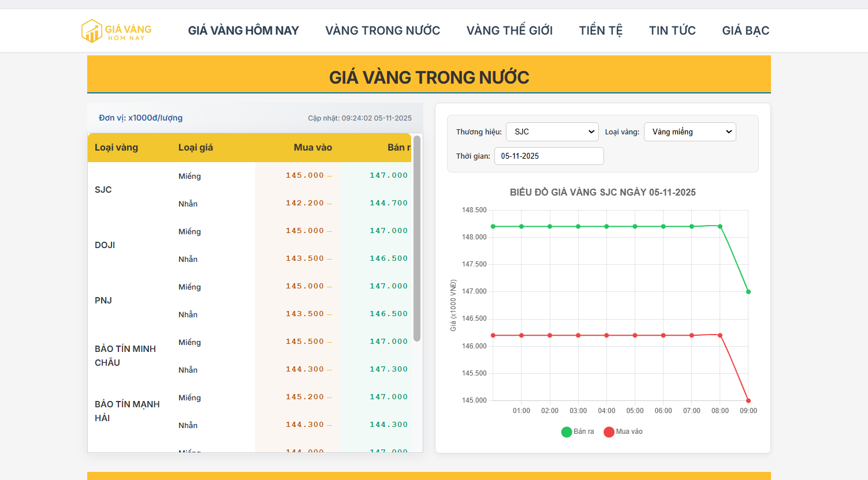This screenshot has width=868, height=480.
Task: Open the TIN TỨC news menu
Action: [x=672, y=30]
